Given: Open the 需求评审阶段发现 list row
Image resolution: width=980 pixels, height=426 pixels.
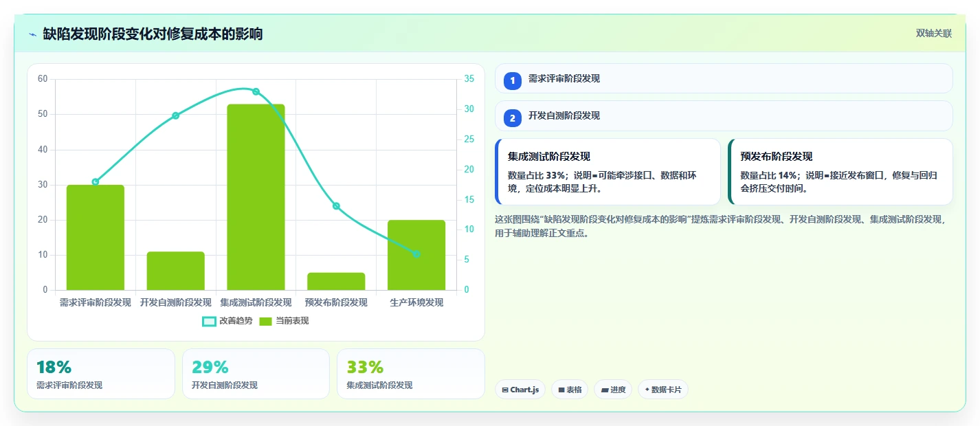Looking at the screenshot, I should (x=724, y=78).
